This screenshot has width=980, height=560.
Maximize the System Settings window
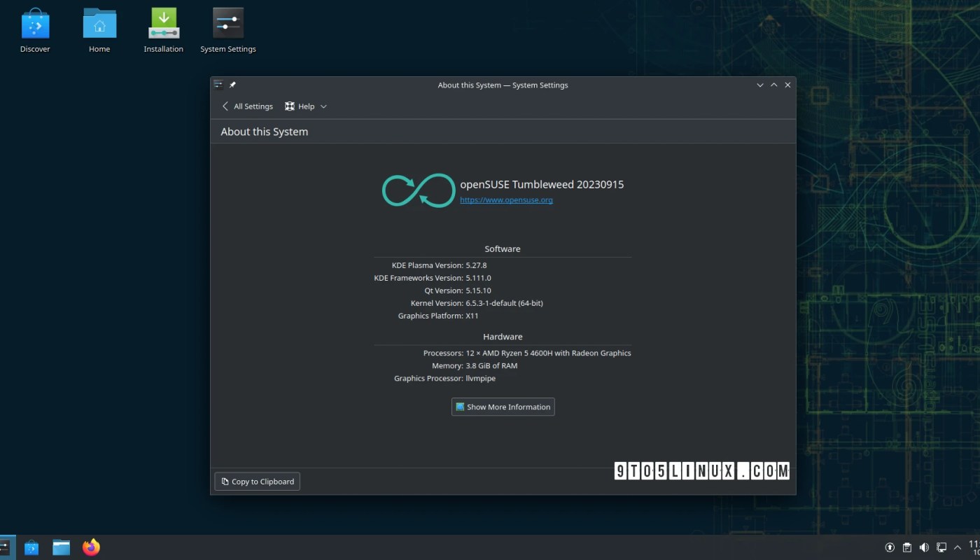pyautogui.click(x=773, y=85)
